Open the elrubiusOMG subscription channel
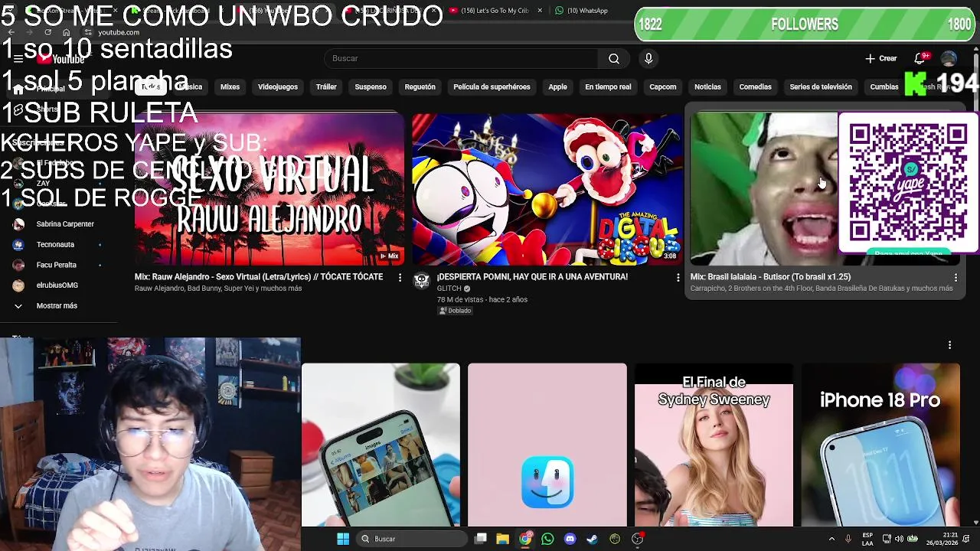 tap(58, 285)
